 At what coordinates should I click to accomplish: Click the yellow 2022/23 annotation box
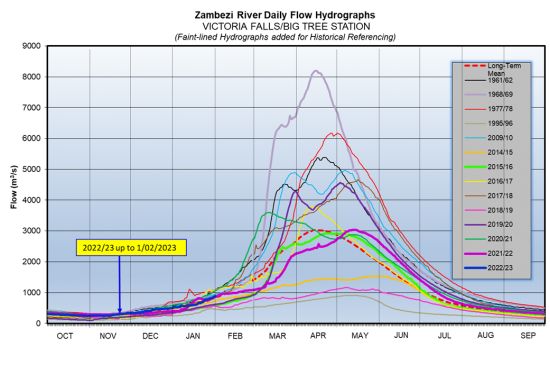131,248
